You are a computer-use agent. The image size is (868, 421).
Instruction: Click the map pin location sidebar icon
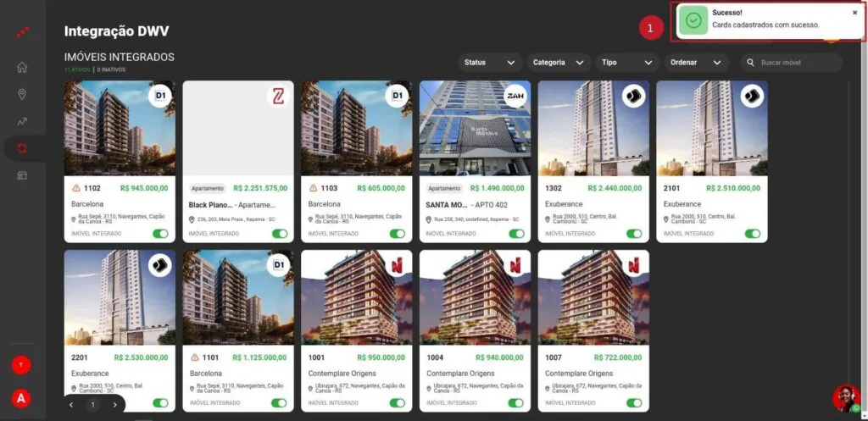pos(22,94)
